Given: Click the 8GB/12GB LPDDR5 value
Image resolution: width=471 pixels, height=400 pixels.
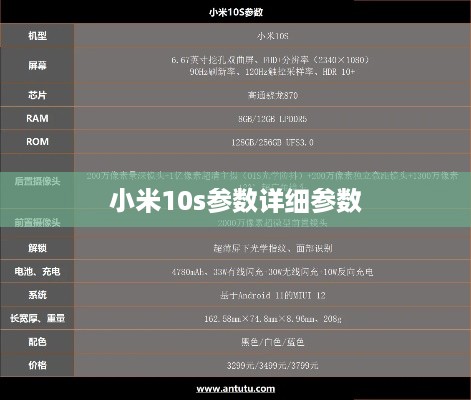Looking at the screenshot, I should 273,119.
